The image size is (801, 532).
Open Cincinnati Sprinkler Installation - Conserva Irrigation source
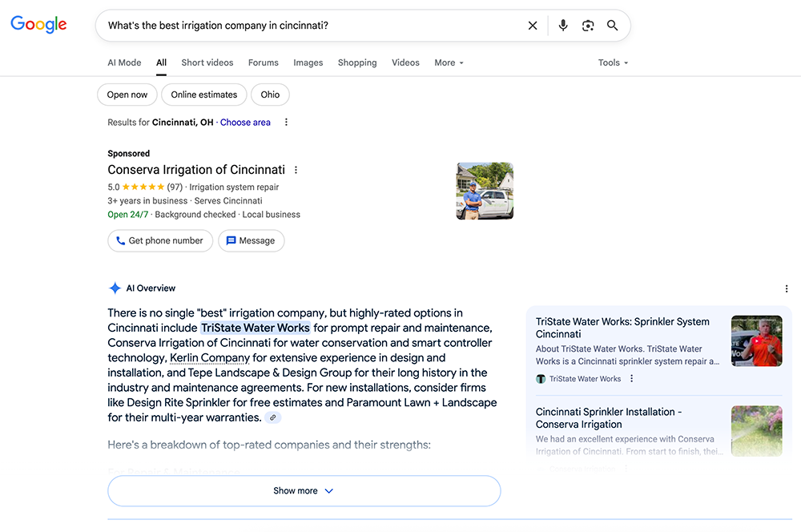(x=609, y=418)
